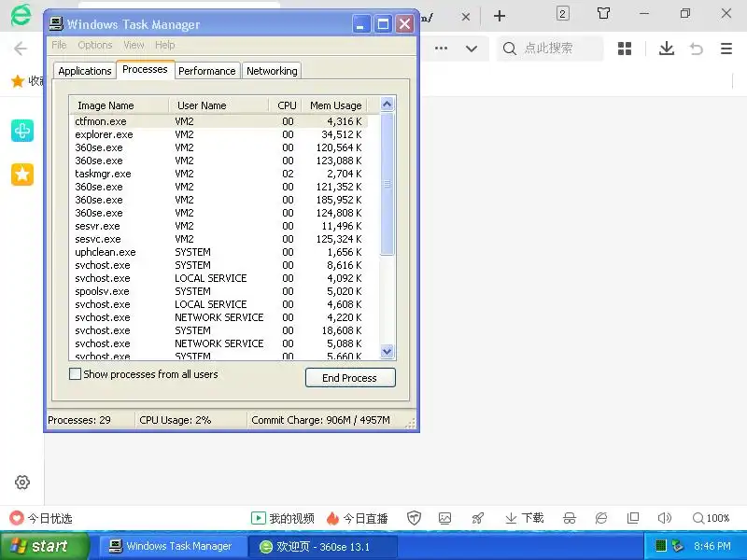This screenshot has width=747, height=560.
Task: Click the process list scrollbar thumb
Action: pos(387,184)
